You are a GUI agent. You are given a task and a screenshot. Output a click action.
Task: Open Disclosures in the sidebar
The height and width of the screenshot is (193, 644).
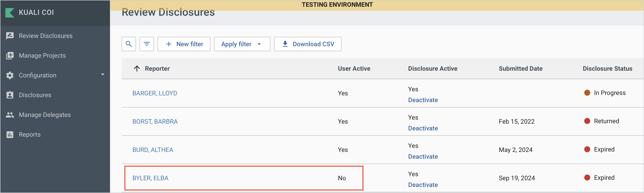pos(35,95)
